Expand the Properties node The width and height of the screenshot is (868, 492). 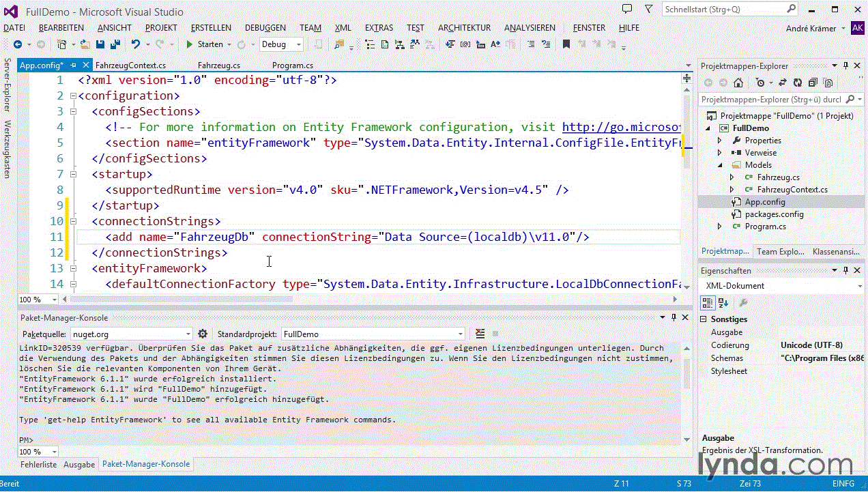[719, 141]
